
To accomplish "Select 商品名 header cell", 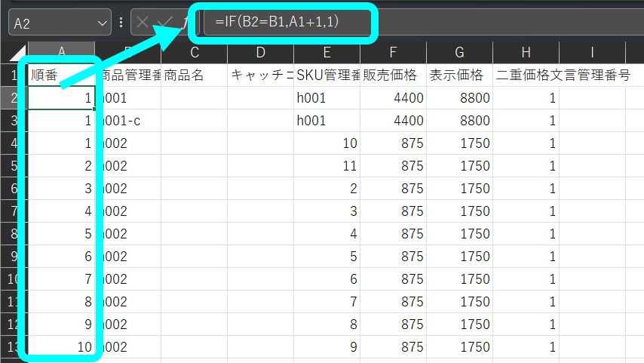I will click(x=195, y=75).
